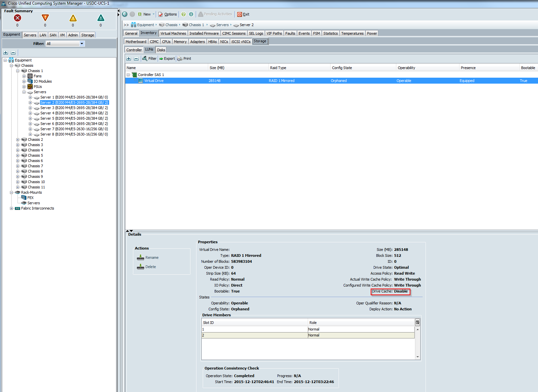Collapse the Servers node under Chassis 1

[24, 92]
